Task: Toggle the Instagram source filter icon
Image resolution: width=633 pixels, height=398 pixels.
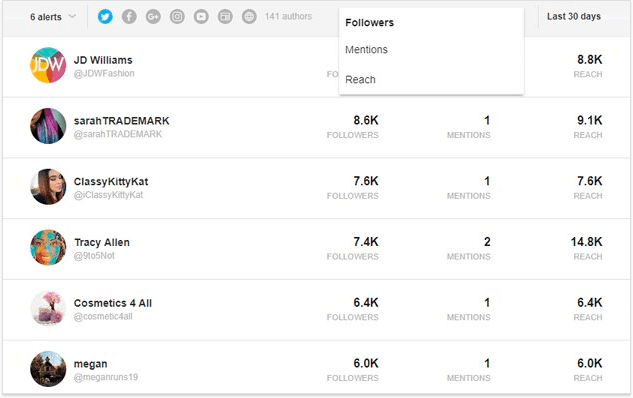Action: [177, 17]
